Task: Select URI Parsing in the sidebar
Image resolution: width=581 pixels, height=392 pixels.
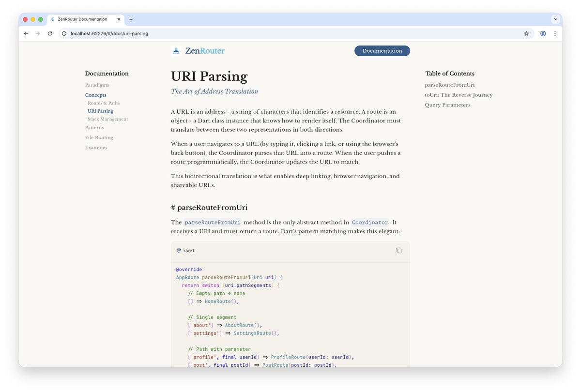Action: click(x=100, y=111)
